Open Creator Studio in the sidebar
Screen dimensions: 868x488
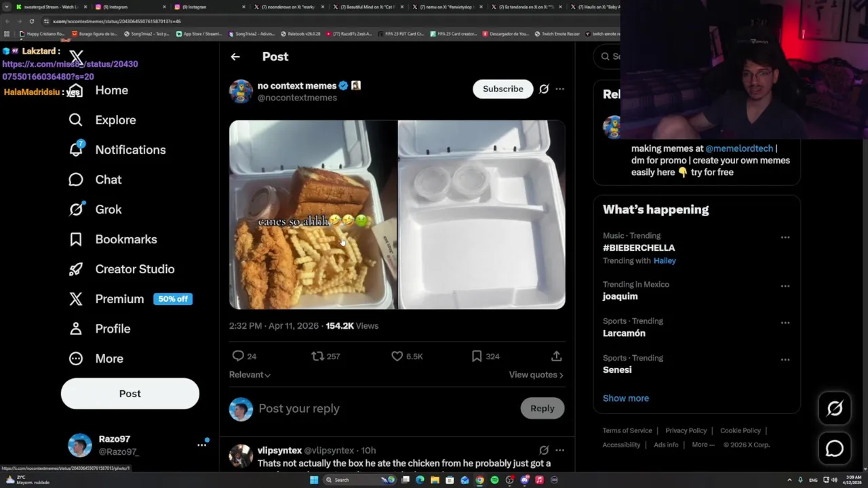point(121,269)
